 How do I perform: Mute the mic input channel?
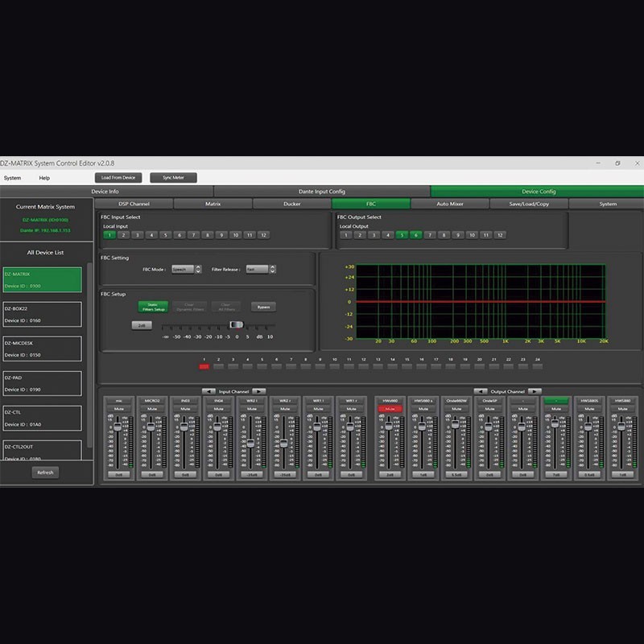point(118,409)
